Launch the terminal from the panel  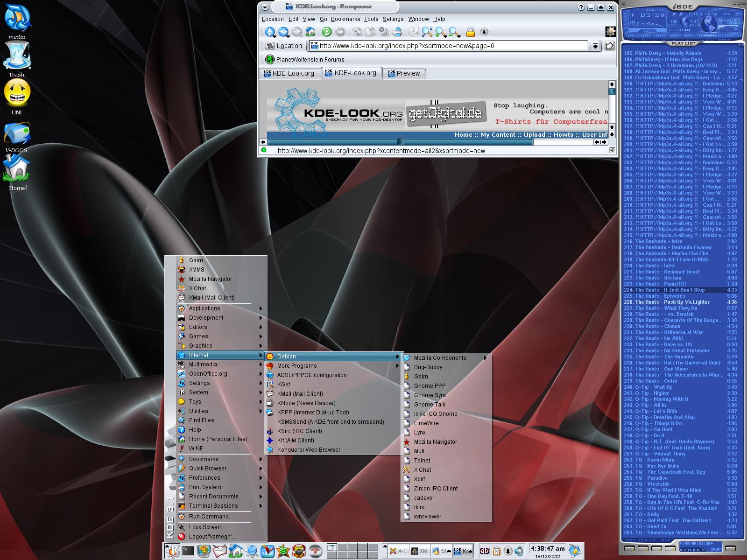pyautogui.click(x=188, y=551)
